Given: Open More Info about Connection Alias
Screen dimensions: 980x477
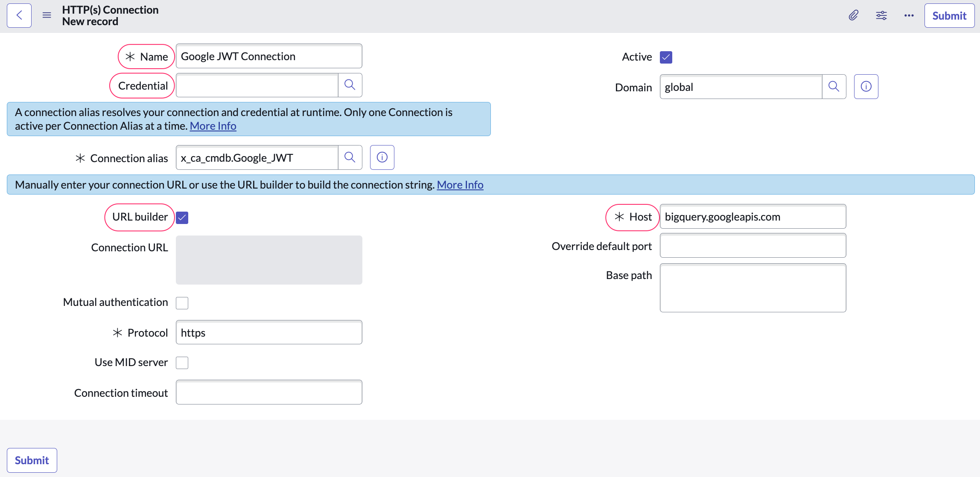Looking at the screenshot, I should tap(213, 125).
